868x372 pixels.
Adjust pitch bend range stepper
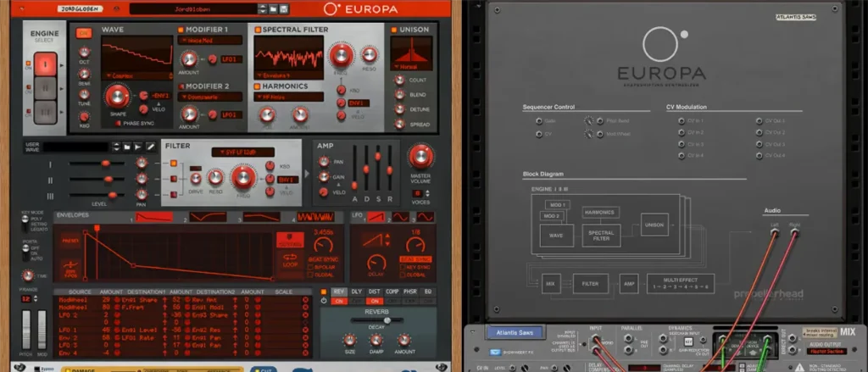36,298
